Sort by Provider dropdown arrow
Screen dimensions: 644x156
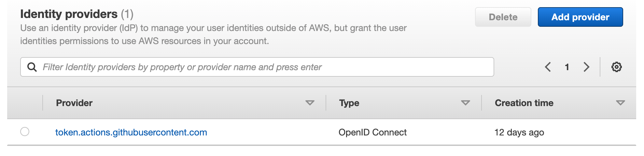[310, 103]
